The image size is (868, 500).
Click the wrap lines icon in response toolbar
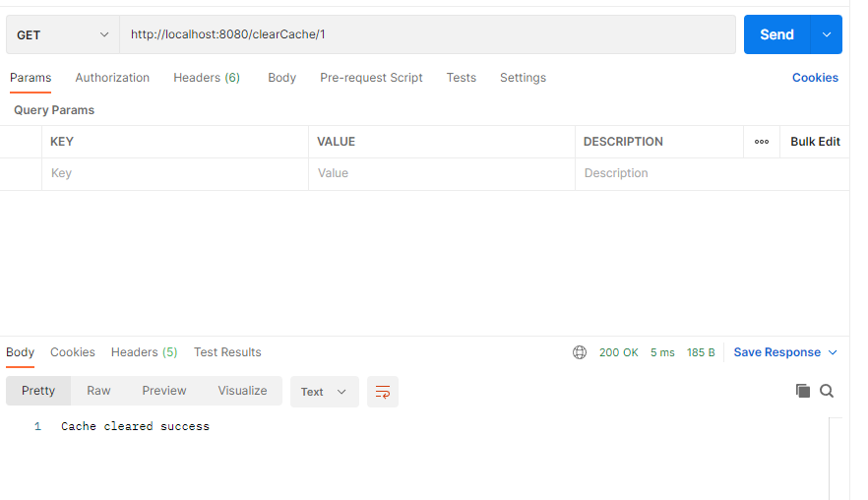(x=383, y=392)
